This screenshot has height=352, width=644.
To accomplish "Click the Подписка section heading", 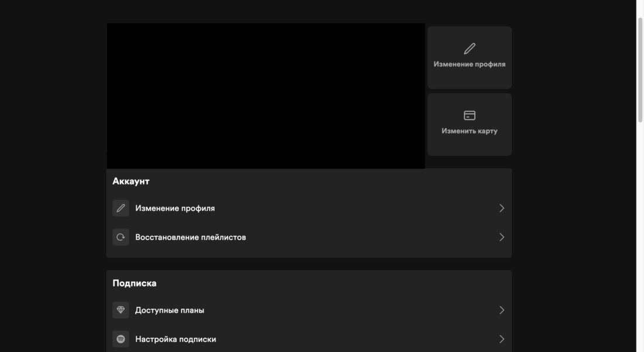I will click(x=135, y=283).
